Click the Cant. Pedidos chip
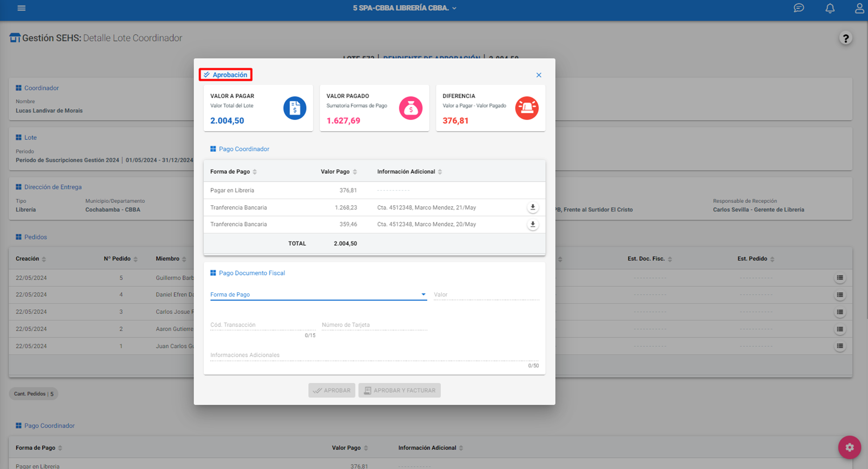Image resolution: width=868 pixels, height=469 pixels. (33, 394)
